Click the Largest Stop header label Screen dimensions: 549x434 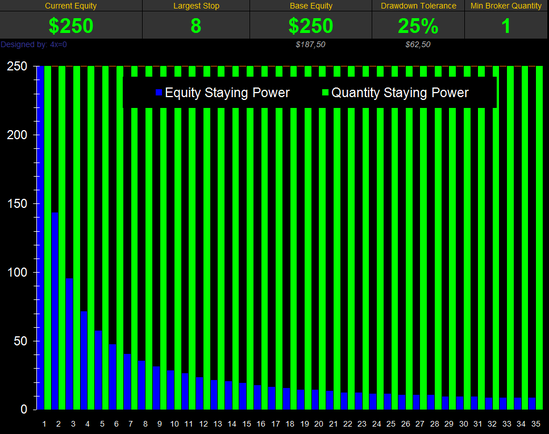(x=196, y=6)
